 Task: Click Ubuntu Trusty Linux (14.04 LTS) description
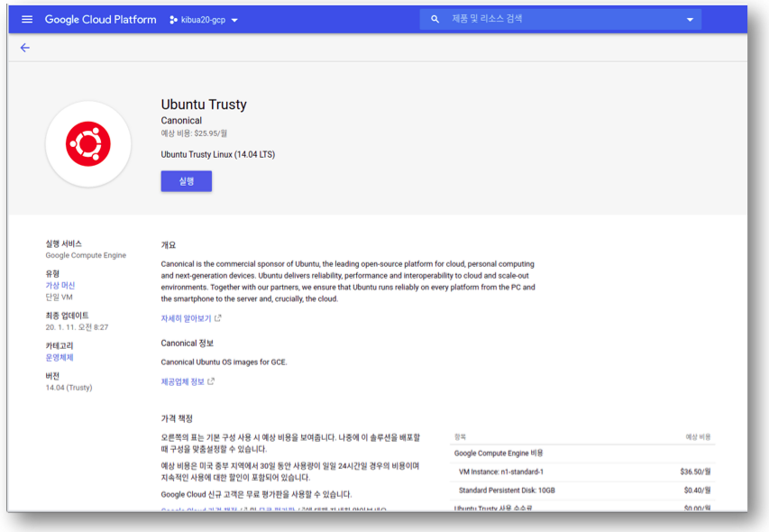tap(218, 154)
